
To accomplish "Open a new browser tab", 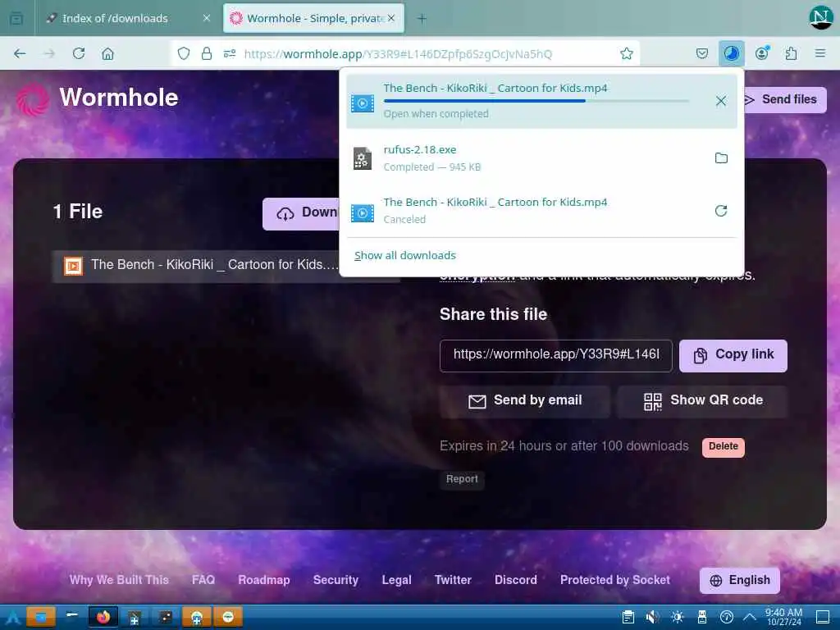I will 422,19.
